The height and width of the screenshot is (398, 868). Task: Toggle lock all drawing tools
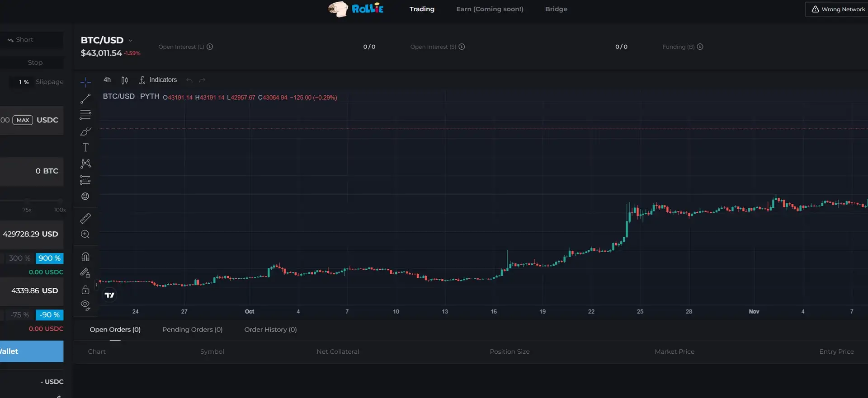(85, 290)
